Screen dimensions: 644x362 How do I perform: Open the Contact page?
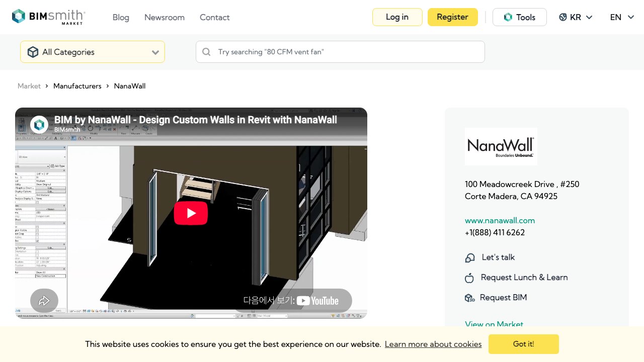click(215, 17)
